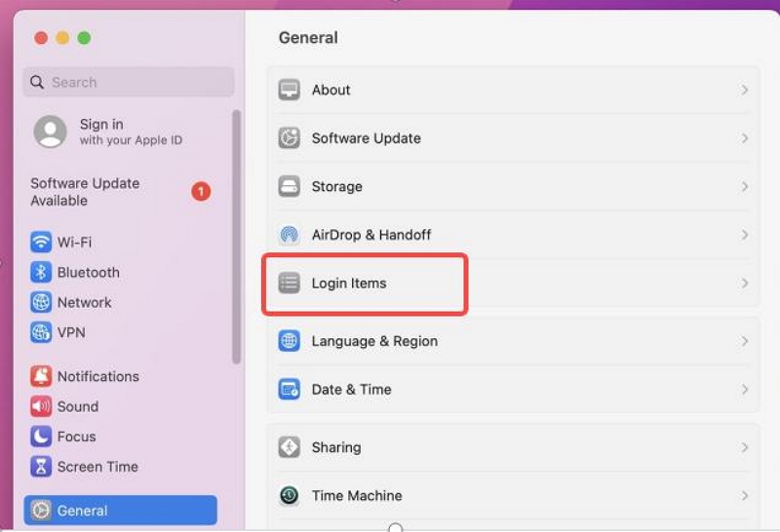Select the Focus label in sidebar
The width and height of the screenshot is (780, 532).
[77, 437]
